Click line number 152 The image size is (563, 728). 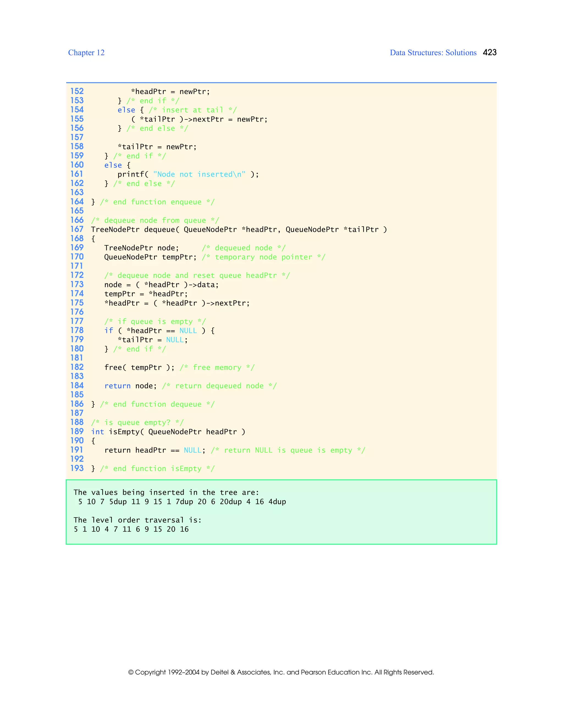click(x=77, y=91)
